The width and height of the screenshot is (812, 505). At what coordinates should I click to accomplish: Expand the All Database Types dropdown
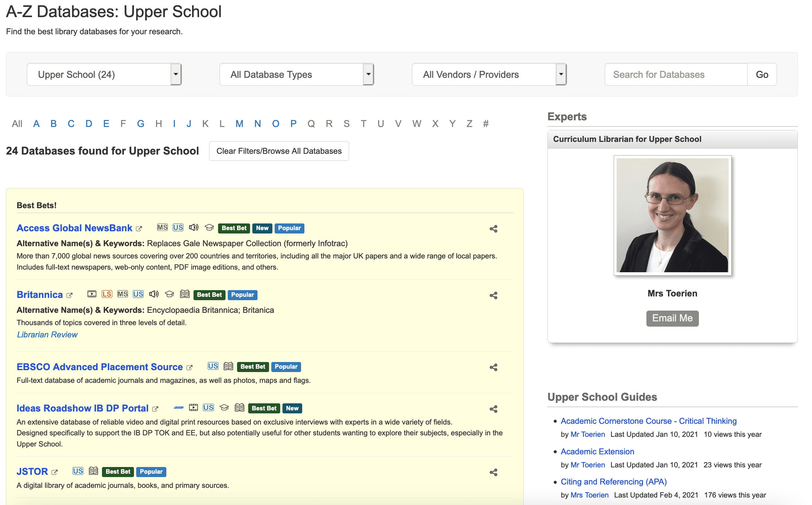click(297, 74)
